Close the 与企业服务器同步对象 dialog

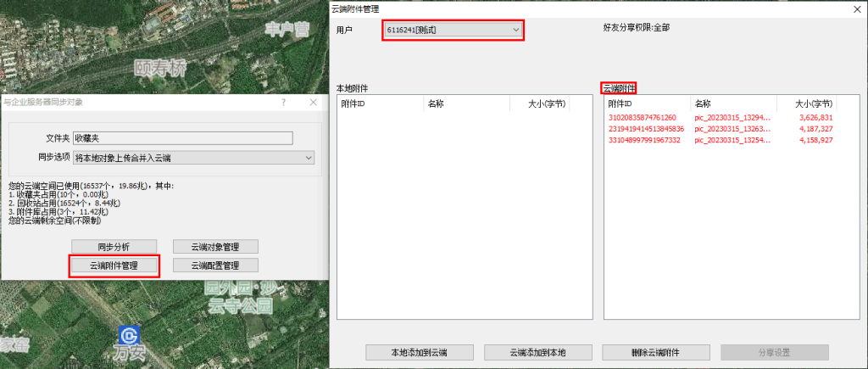coord(313,102)
